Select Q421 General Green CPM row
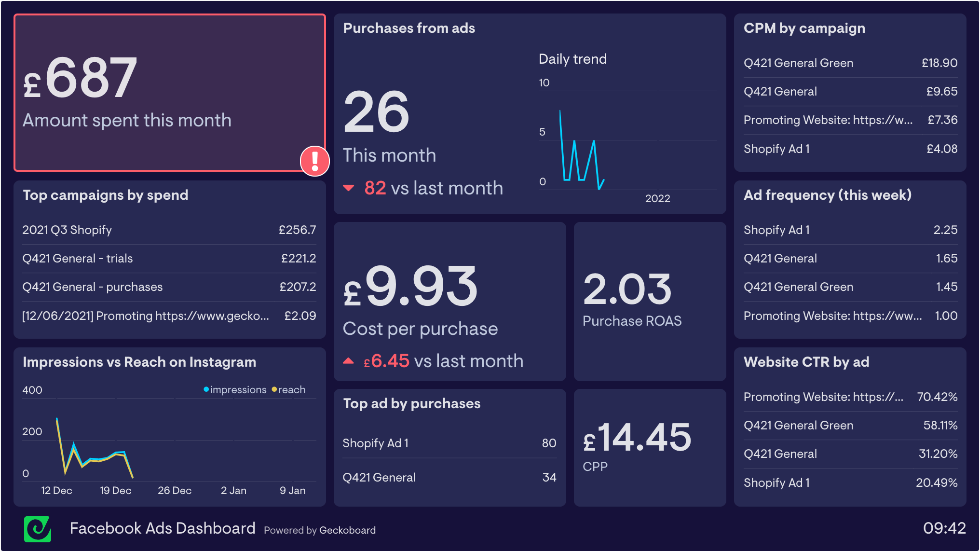 (x=850, y=63)
